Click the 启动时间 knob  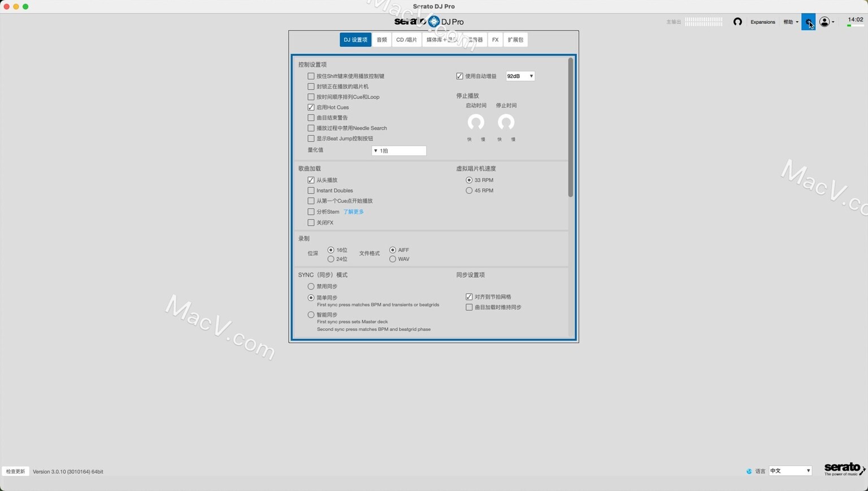click(x=476, y=122)
